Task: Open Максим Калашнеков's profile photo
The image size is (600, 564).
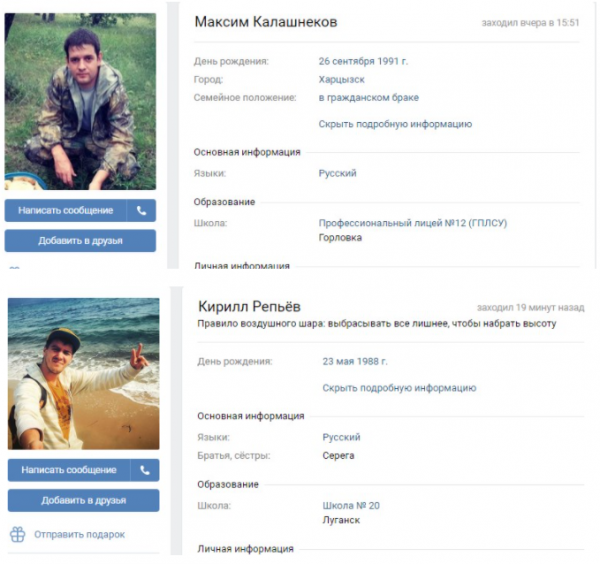Action: coord(80,101)
